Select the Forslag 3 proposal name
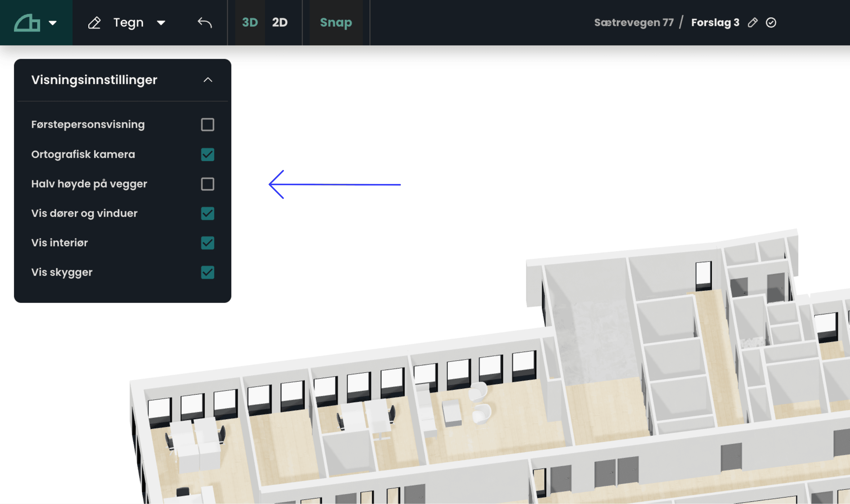The height and width of the screenshot is (504, 850). [715, 22]
